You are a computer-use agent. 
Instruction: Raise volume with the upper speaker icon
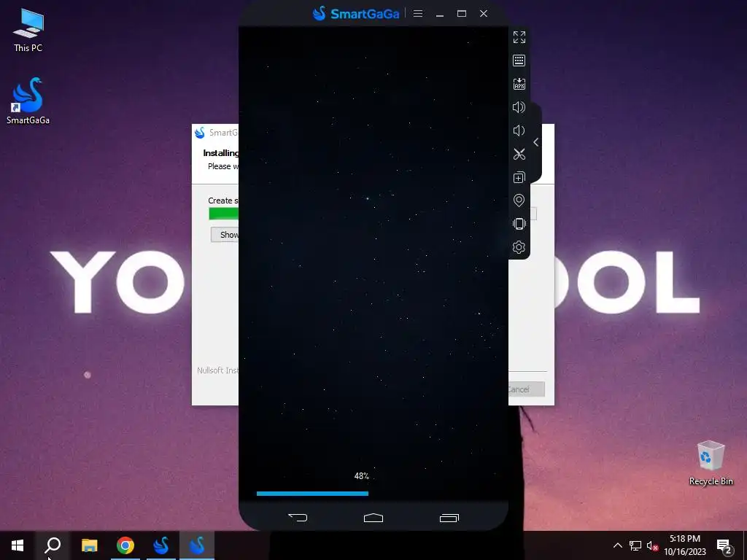tap(519, 107)
